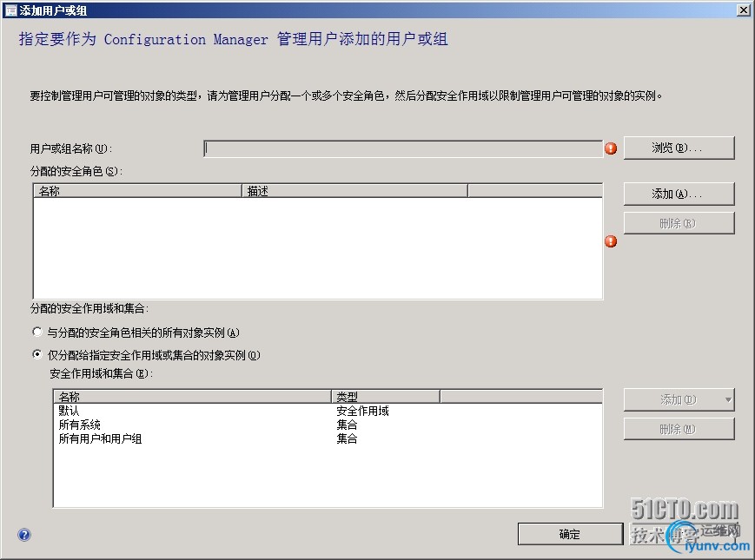Click the 确定 button

(x=570, y=534)
